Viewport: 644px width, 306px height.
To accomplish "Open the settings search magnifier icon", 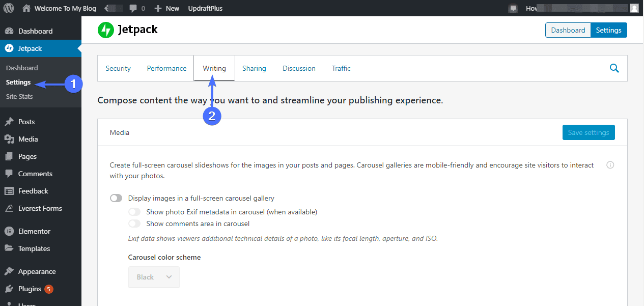I will 614,68.
